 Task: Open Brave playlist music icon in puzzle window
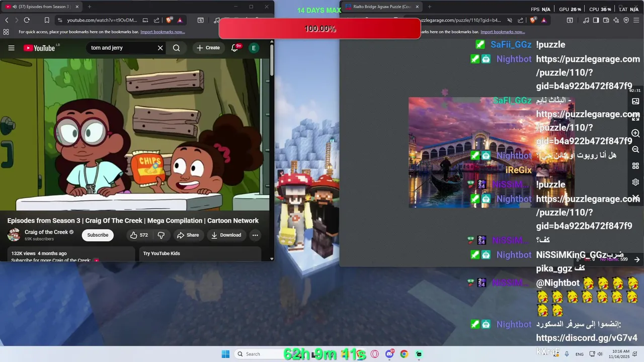(x=586, y=20)
